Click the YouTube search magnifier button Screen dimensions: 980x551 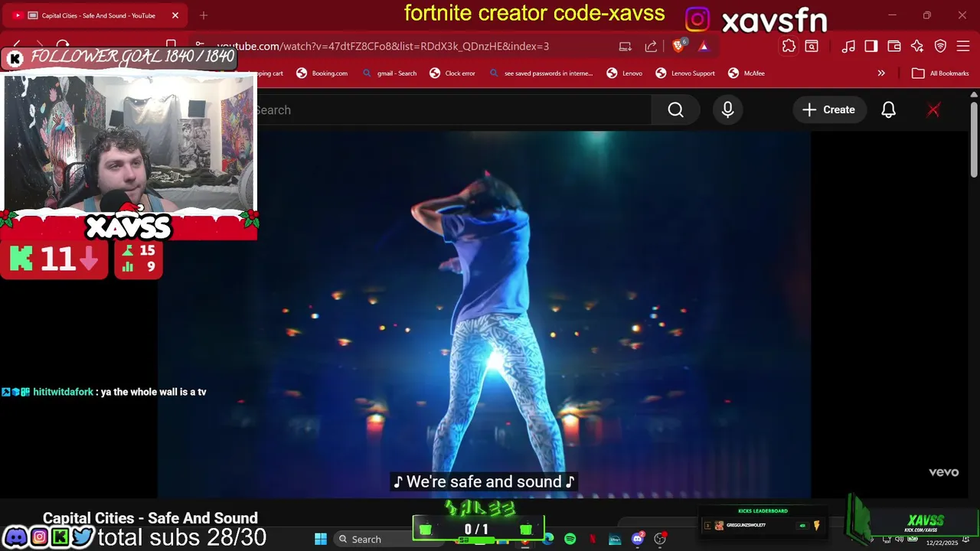675,110
